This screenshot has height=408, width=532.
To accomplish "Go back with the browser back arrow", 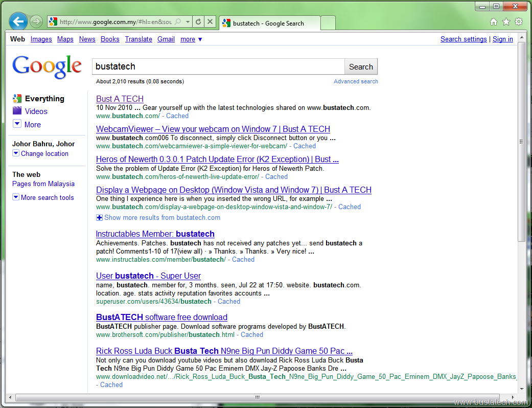I will (18, 21).
